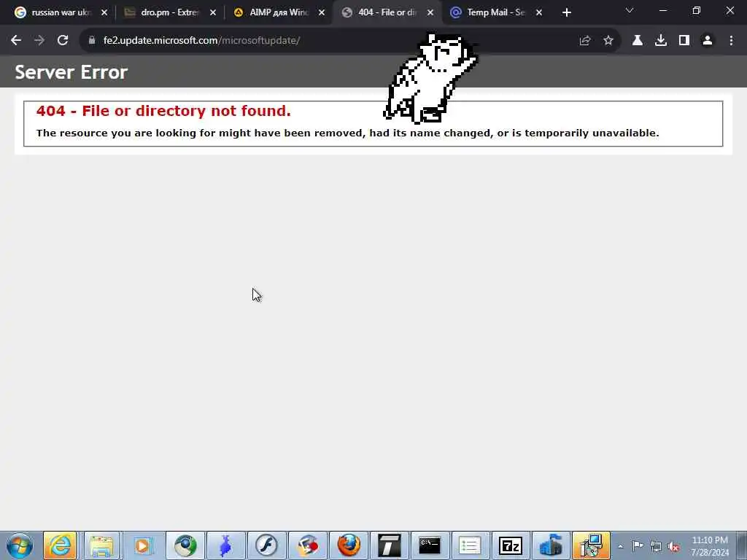Launch Firefox from the taskbar
Screen dimensions: 747x560
click(x=348, y=545)
